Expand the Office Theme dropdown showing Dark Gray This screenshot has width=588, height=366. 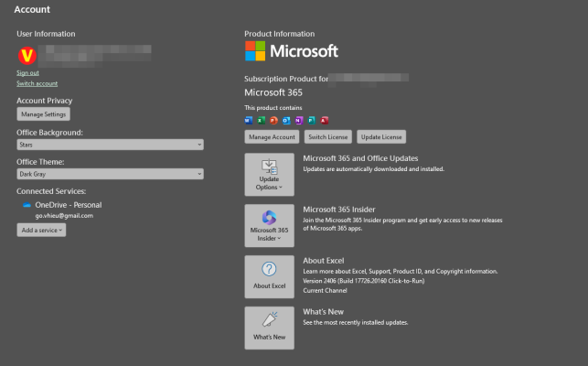pos(111,174)
